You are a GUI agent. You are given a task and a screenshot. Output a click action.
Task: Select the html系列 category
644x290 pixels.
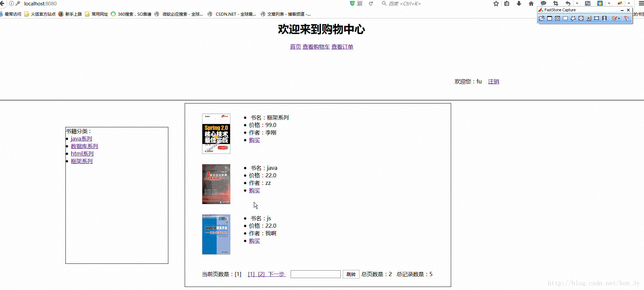click(x=82, y=154)
